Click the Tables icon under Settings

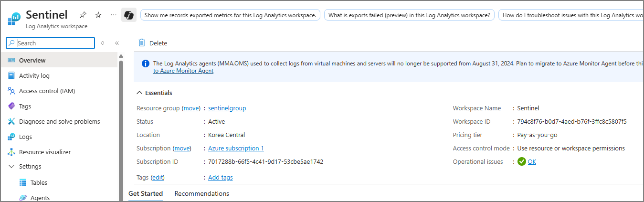[x=23, y=182]
